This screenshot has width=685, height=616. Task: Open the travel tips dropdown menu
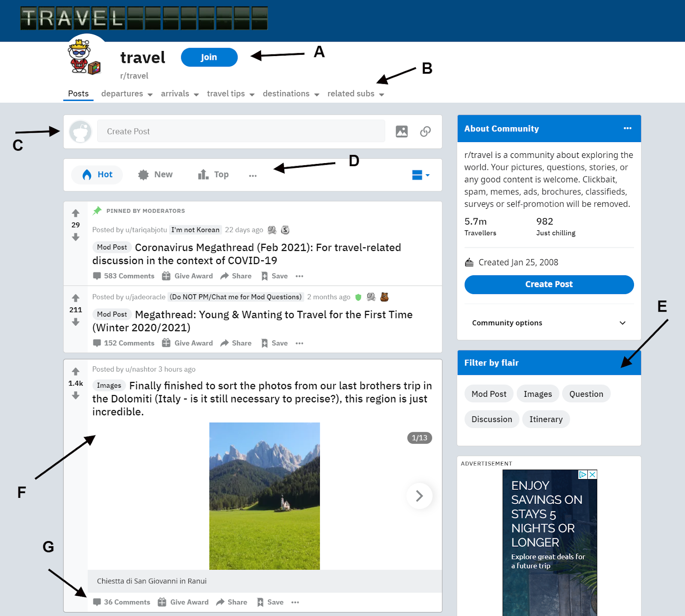(230, 94)
